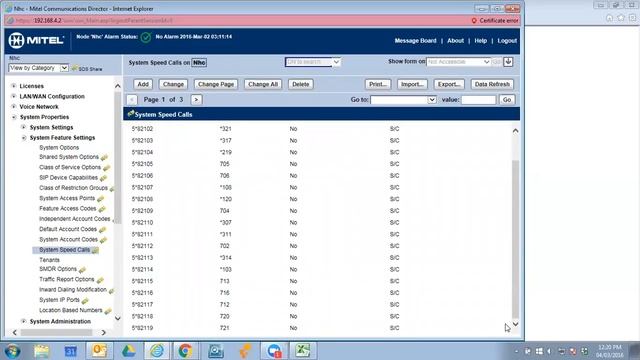Click the share icon beside Class of Service Options
This screenshot has height=360, width=640.
(107, 168)
